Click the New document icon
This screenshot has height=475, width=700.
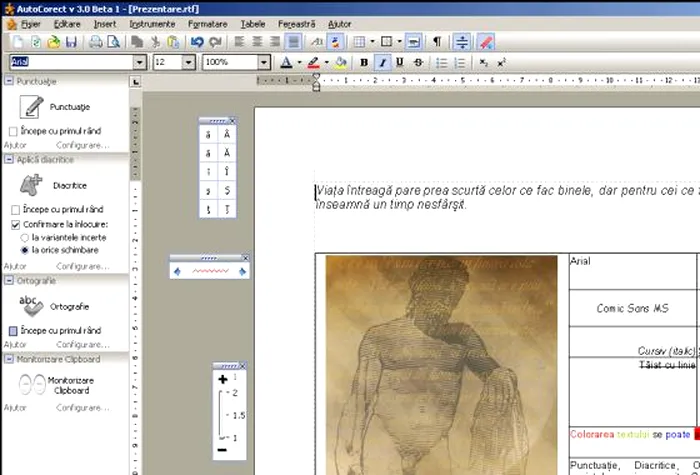[18, 42]
